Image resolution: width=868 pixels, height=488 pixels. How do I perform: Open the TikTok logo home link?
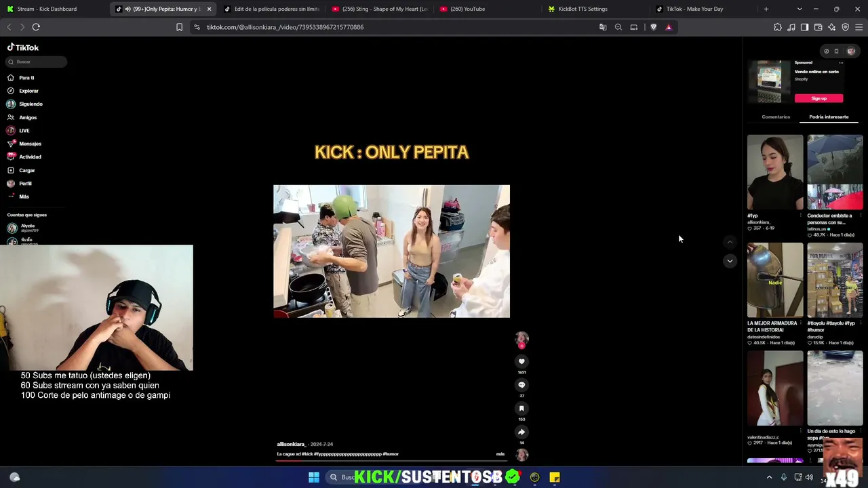point(23,47)
